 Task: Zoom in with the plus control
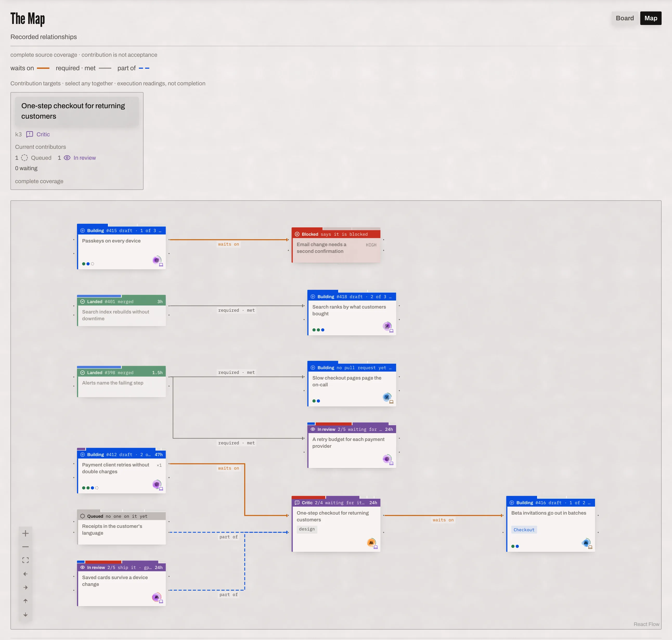25,533
